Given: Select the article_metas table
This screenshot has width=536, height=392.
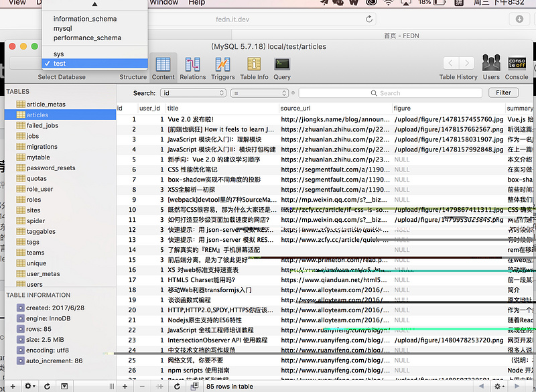Looking at the screenshot, I should click(60, 105).
